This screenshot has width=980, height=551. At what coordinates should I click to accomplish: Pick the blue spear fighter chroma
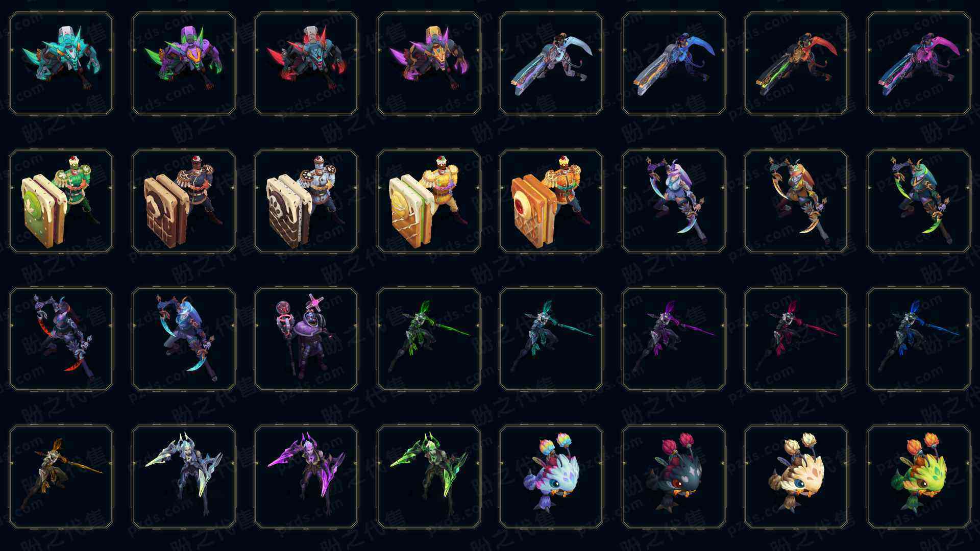pyautogui.click(x=919, y=339)
